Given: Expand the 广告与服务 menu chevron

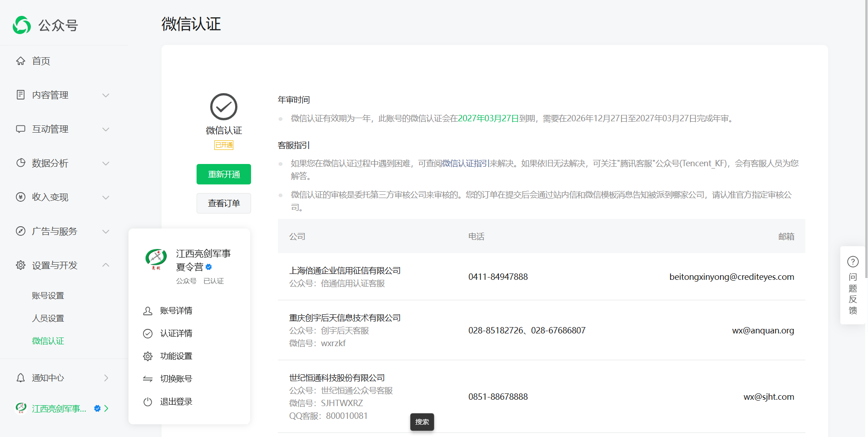Looking at the screenshot, I should click(x=106, y=231).
